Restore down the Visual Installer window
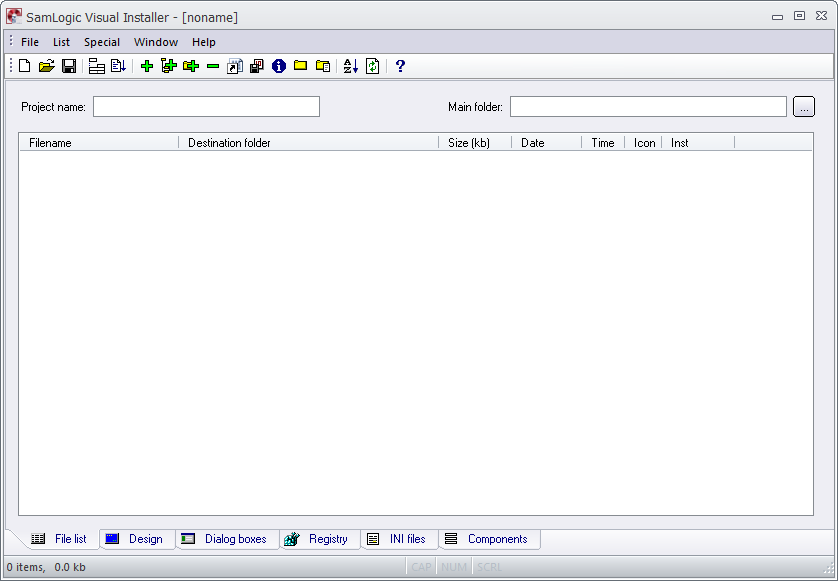838x581 pixels. [800, 16]
